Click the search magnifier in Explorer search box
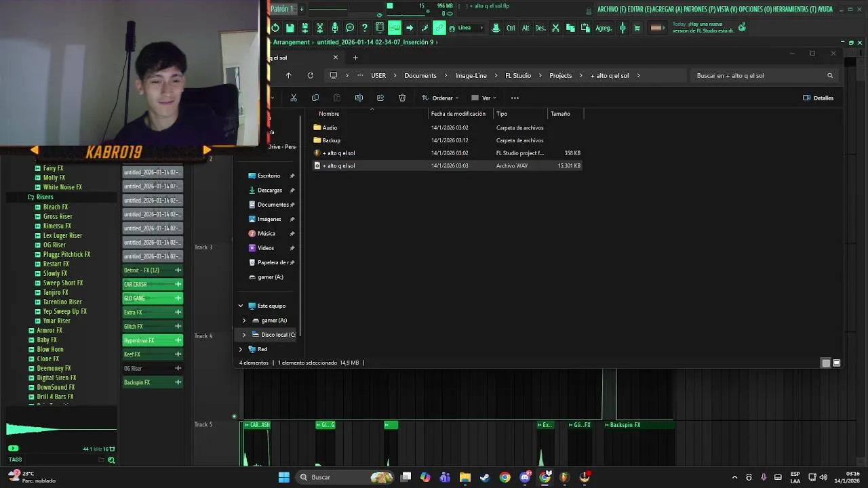This screenshot has width=868, height=488. [x=829, y=75]
